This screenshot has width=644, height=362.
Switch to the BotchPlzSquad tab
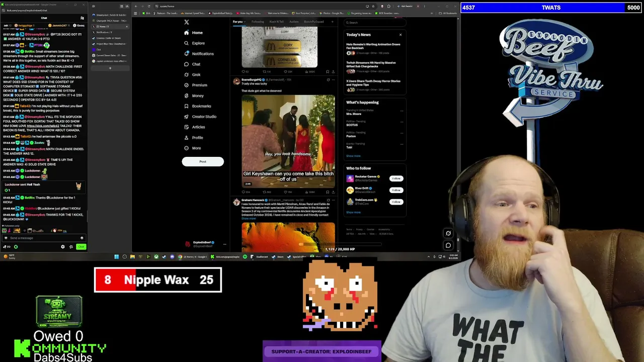point(313,22)
